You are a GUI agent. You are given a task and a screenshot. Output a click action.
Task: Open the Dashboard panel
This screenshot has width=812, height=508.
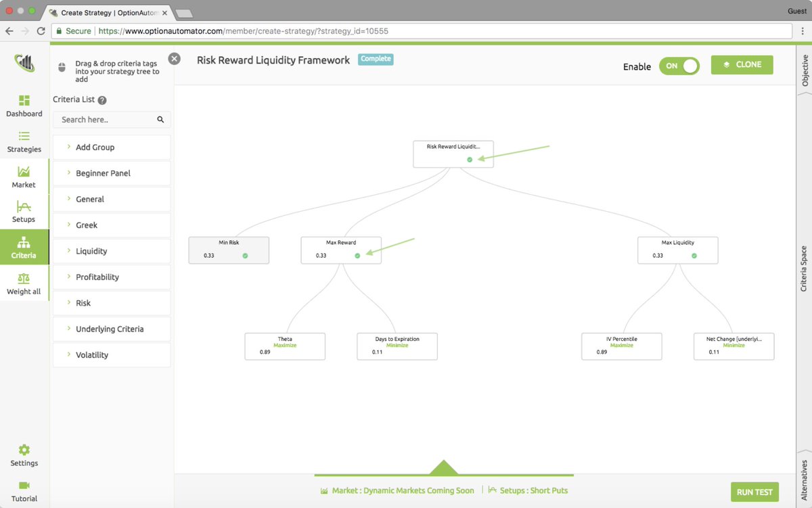(24, 107)
